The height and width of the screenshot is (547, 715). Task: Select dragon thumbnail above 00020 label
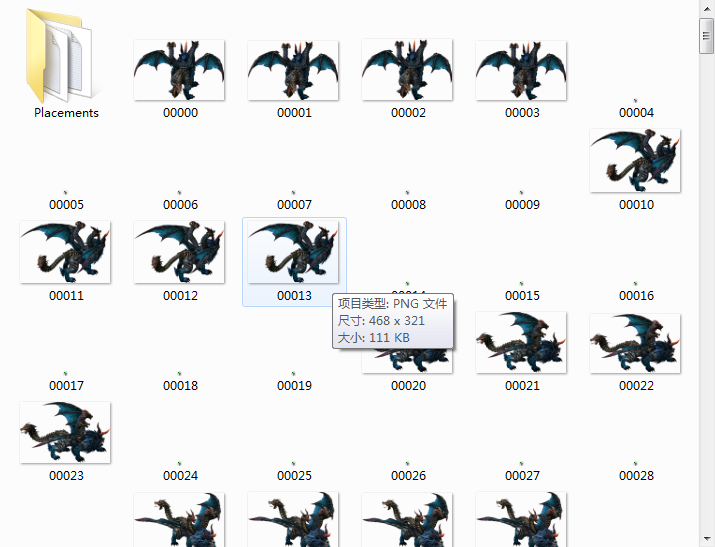click(407, 361)
